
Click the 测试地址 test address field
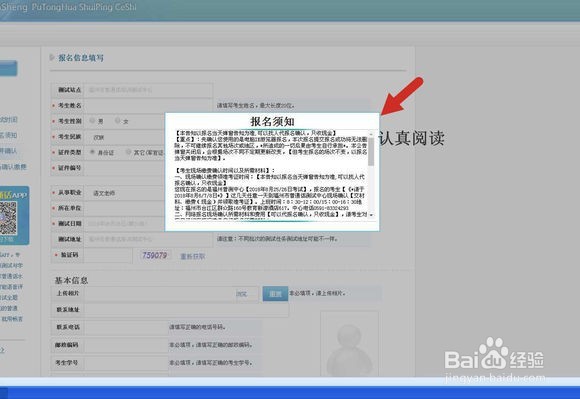[148, 239]
